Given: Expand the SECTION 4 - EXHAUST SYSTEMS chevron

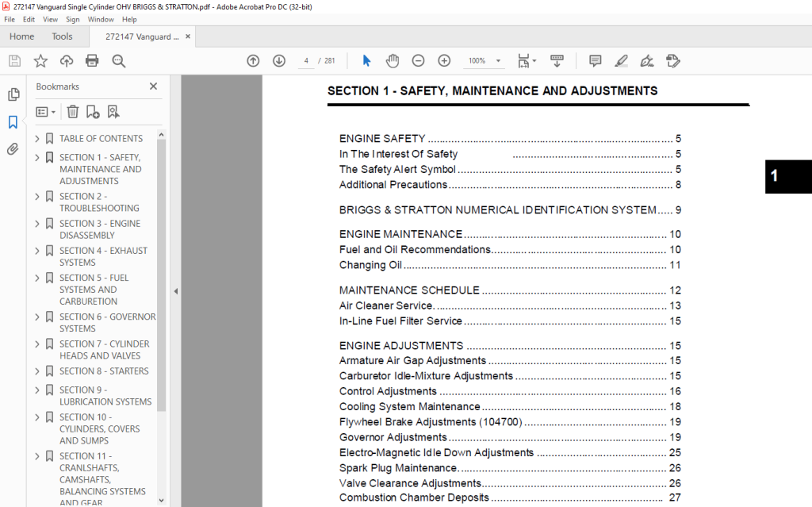Looking at the screenshot, I should click(36, 251).
